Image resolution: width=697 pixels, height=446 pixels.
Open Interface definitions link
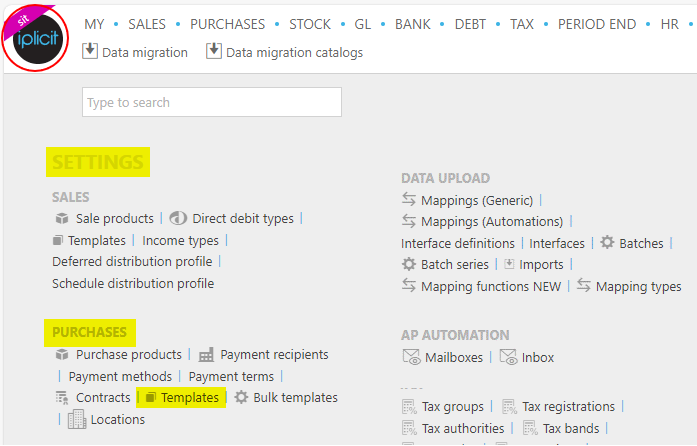click(457, 243)
